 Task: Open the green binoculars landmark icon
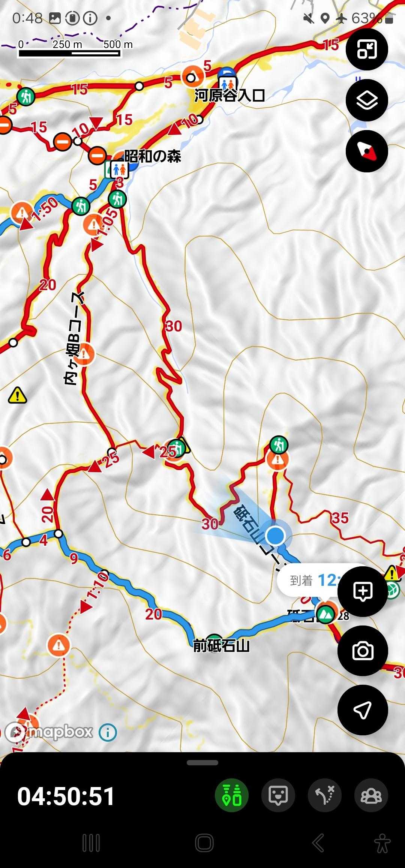(x=232, y=795)
